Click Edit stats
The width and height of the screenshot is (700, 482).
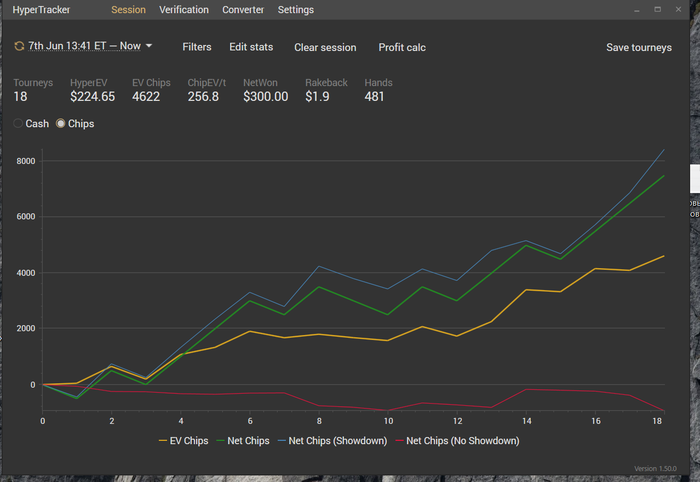251,47
